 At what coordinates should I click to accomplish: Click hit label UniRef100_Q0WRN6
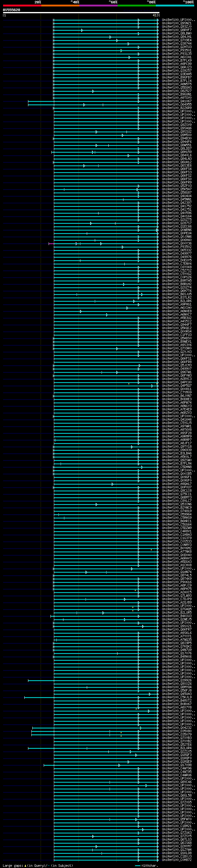pyautogui.click(x=177, y=230)
